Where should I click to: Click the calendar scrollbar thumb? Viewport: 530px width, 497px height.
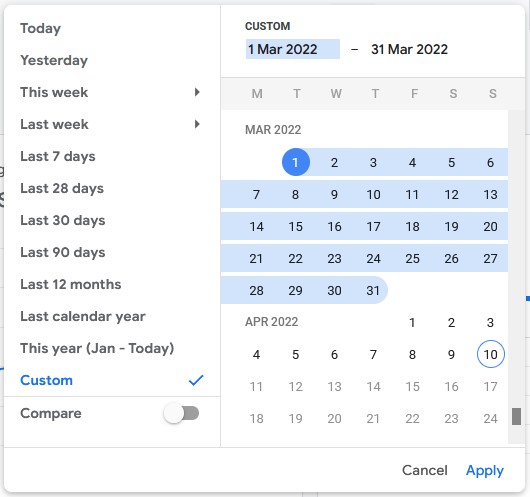coord(516,416)
